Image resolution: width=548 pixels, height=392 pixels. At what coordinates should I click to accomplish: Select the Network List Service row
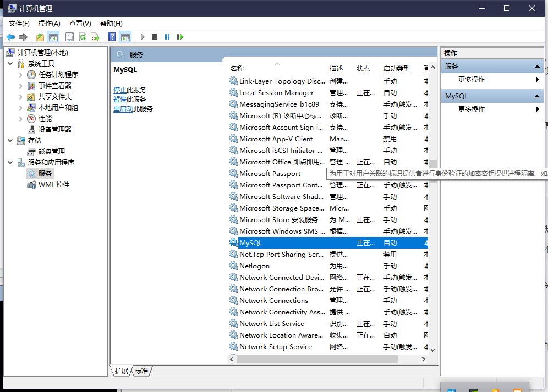[328, 323]
